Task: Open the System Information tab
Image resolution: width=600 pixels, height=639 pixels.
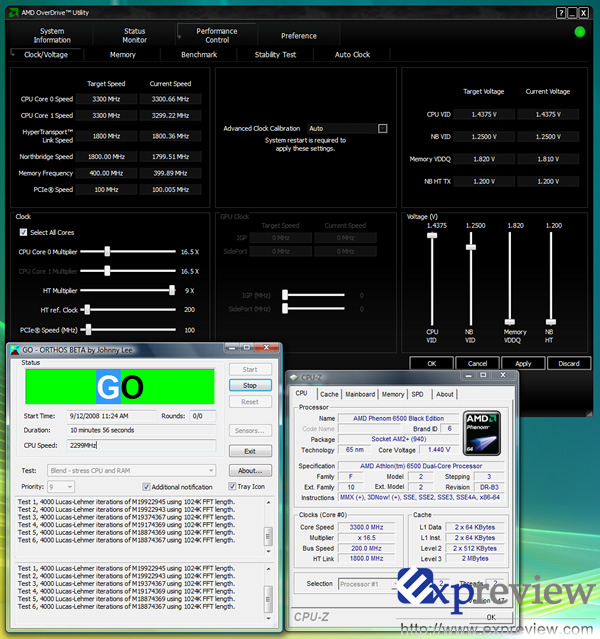Action: pos(52,35)
